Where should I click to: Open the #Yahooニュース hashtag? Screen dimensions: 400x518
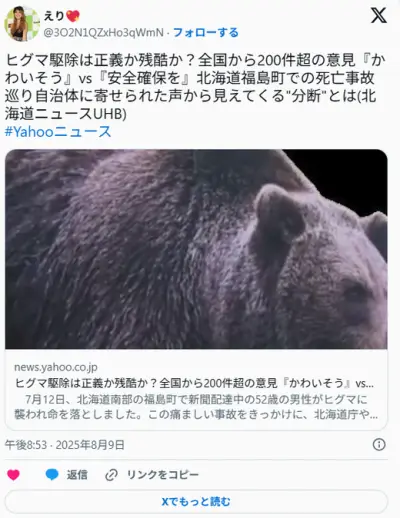(x=58, y=132)
